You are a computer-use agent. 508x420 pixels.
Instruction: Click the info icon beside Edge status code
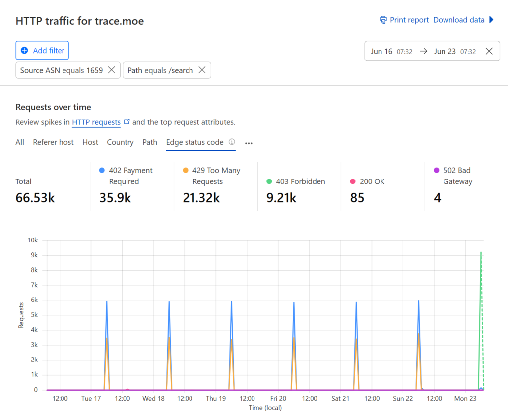tap(232, 142)
